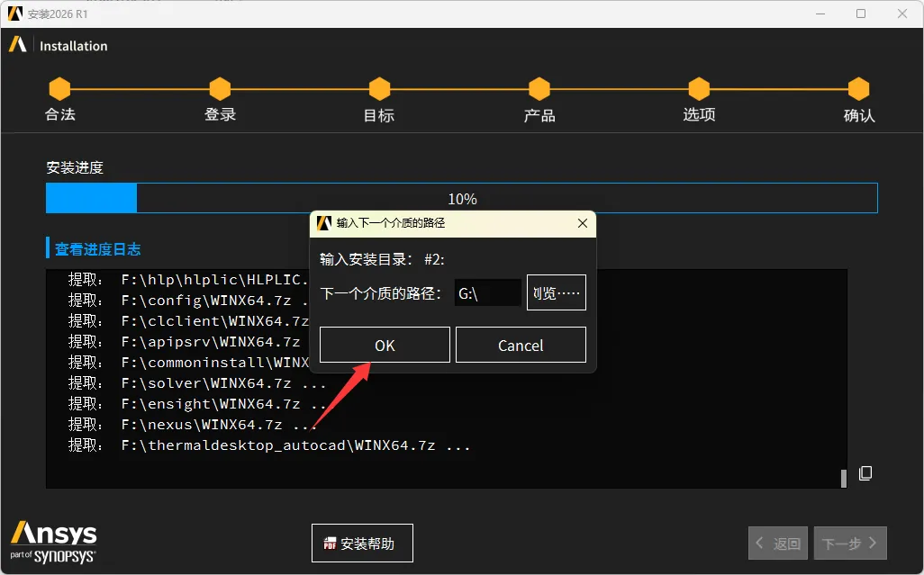Select the 登录 step hexagon
This screenshot has width=924, height=575.
click(x=220, y=89)
